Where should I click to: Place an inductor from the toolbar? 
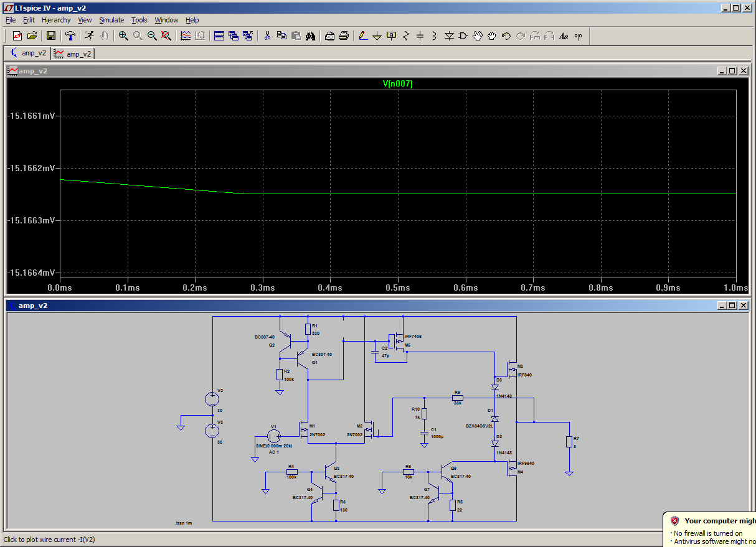pos(434,36)
